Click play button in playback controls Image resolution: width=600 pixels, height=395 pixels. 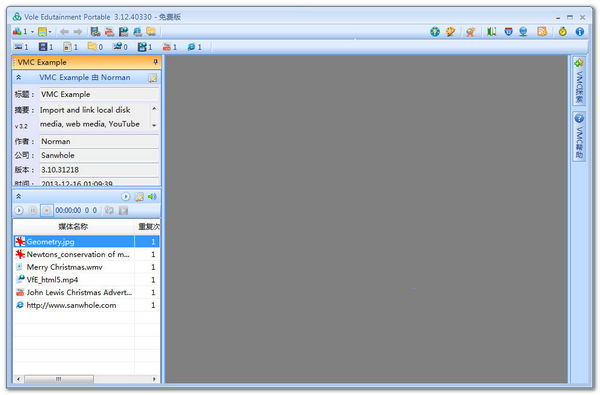19,211
